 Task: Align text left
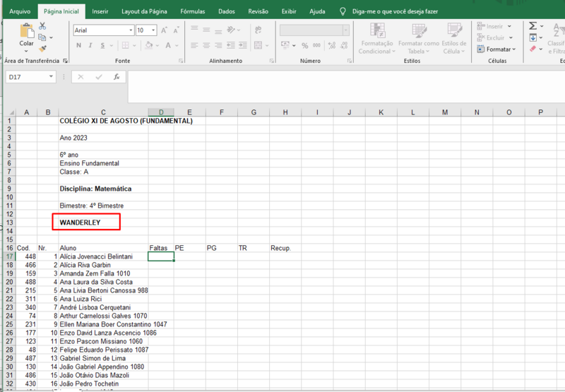(194, 45)
